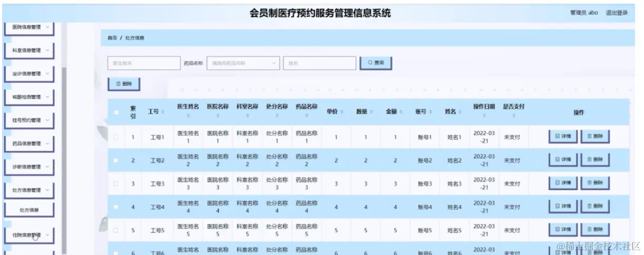Collapse 处方信息管理 sidebar menu
644x255 pixels.
click(x=30, y=190)
